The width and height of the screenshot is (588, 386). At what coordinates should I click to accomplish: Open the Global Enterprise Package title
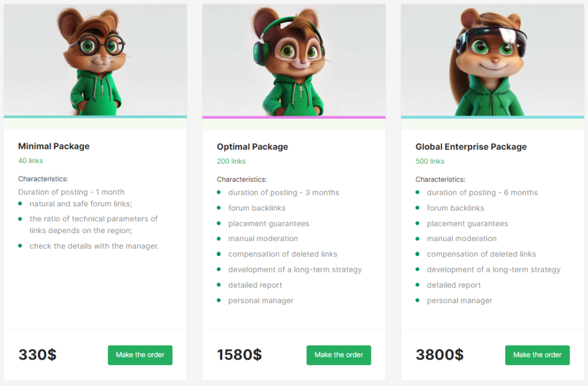(x=471, y=147)
